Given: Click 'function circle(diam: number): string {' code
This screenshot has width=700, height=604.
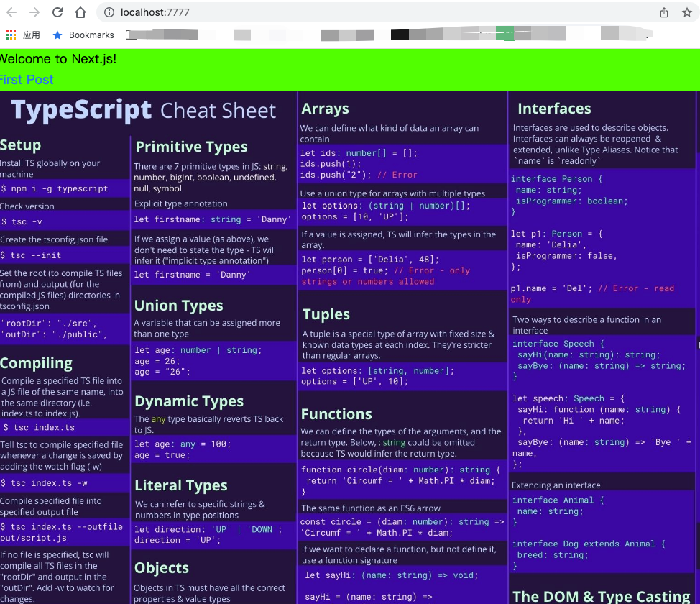Looking at the screenshot, I should point(401,470).
